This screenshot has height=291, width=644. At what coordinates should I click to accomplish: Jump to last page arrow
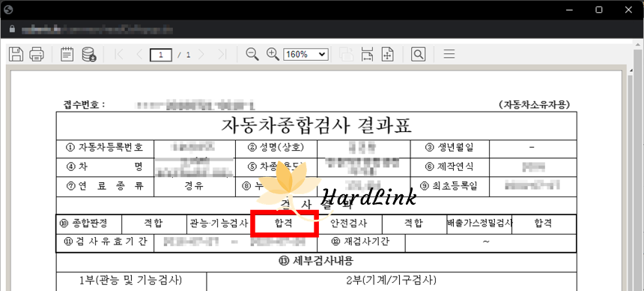pos(222,54)
